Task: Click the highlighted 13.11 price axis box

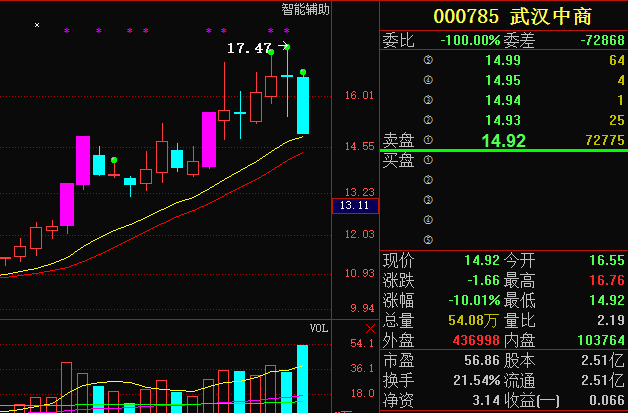Action: pyautogui.click(x=355, y=206)
